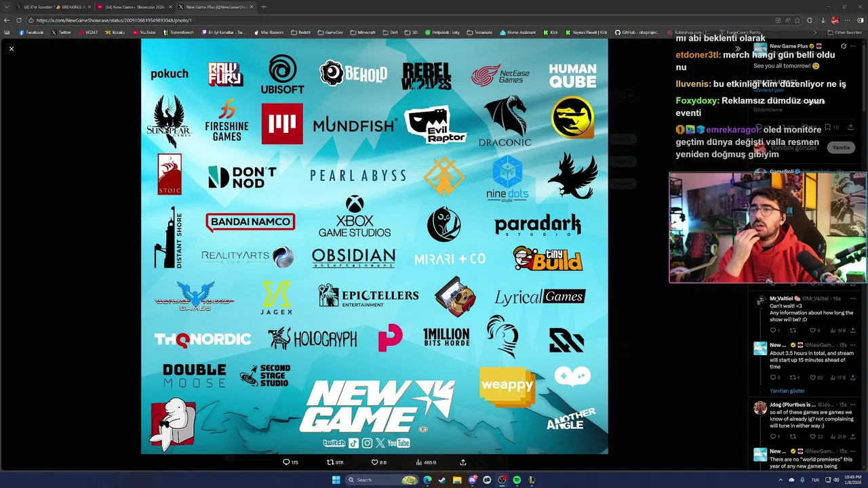Screen dimensions: 868x488
Task: Open Spotify from the taskbar
Action: point(517,480)
